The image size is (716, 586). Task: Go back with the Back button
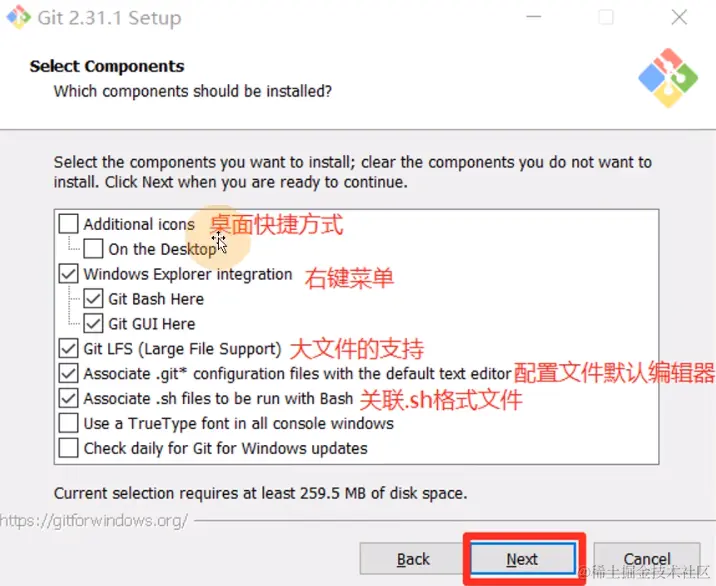point(413,559)
